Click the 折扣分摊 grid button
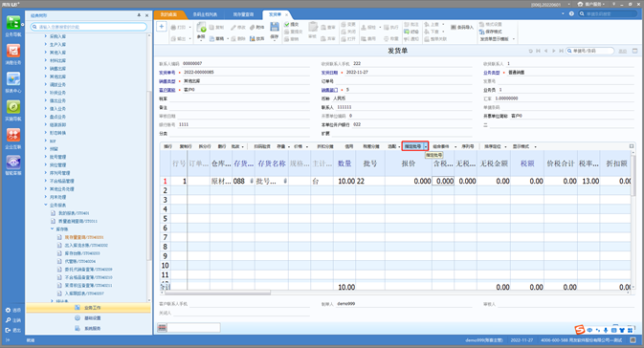644x348 pixels. click(x=325, y=146)
